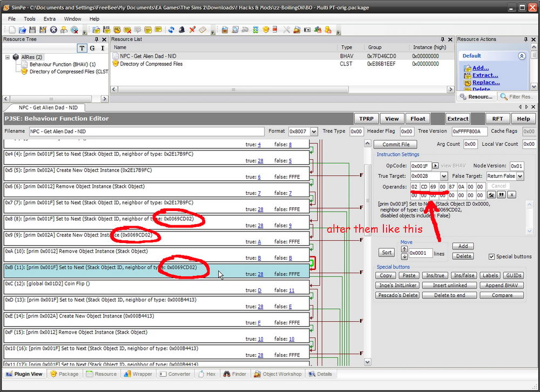
Task: Click the play arrow next to OpCode
Action: [436, 166]
